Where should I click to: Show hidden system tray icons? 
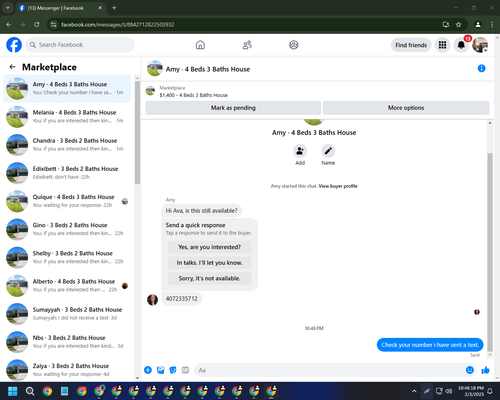[414, 391]
